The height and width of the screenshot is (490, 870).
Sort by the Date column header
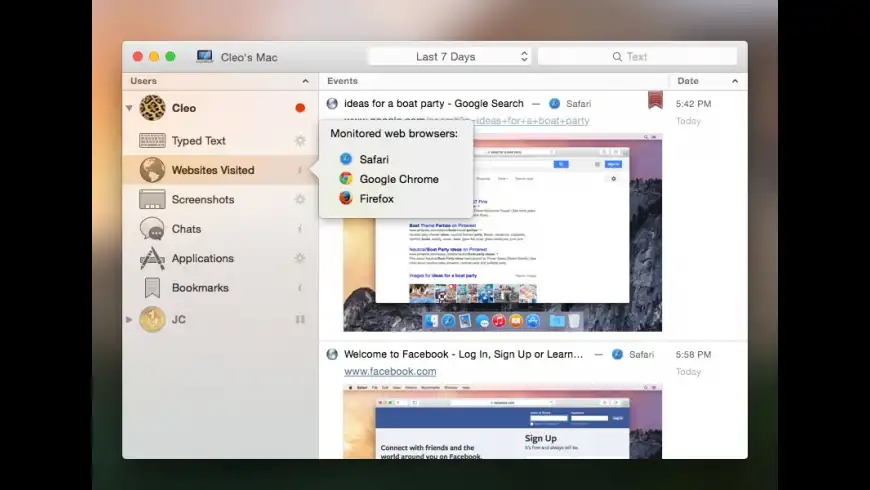708,81
